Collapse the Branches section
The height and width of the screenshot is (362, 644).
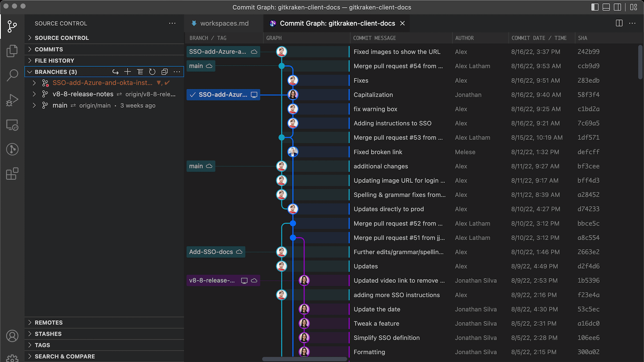click(30, 72)
